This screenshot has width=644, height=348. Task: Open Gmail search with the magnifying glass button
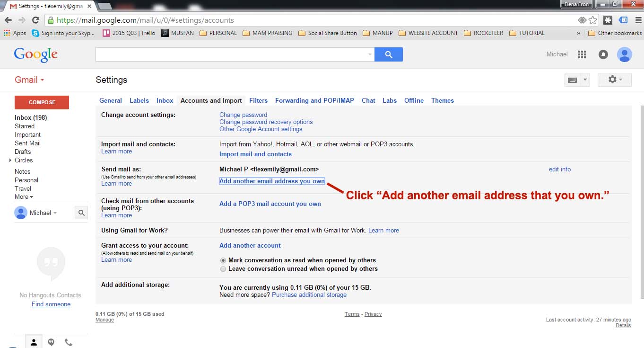tap(388, 54)
